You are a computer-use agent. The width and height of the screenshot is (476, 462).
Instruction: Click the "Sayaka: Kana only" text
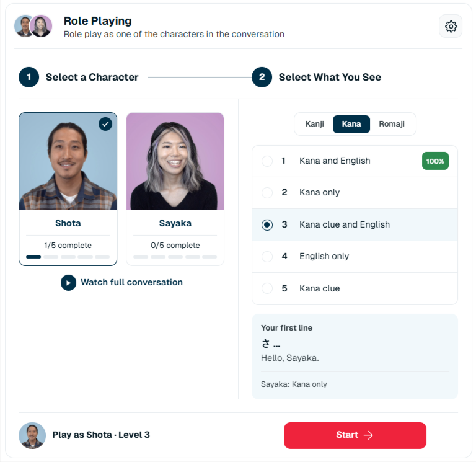(294, 384)
